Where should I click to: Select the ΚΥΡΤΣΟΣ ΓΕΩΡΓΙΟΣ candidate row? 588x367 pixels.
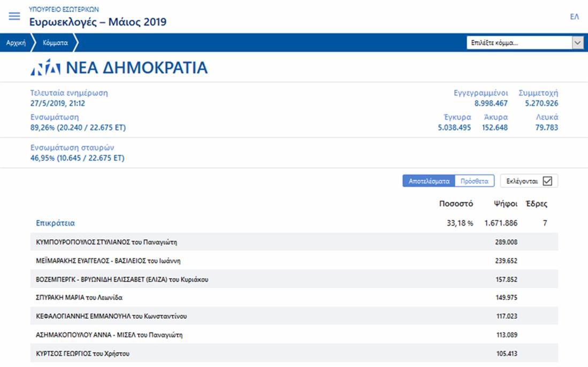[83, 353]
